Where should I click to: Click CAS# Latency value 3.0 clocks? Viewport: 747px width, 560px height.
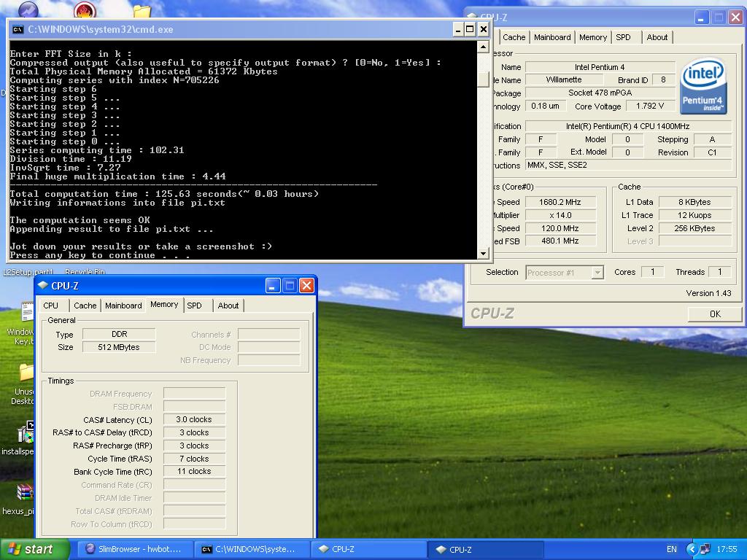coord(194,419)
